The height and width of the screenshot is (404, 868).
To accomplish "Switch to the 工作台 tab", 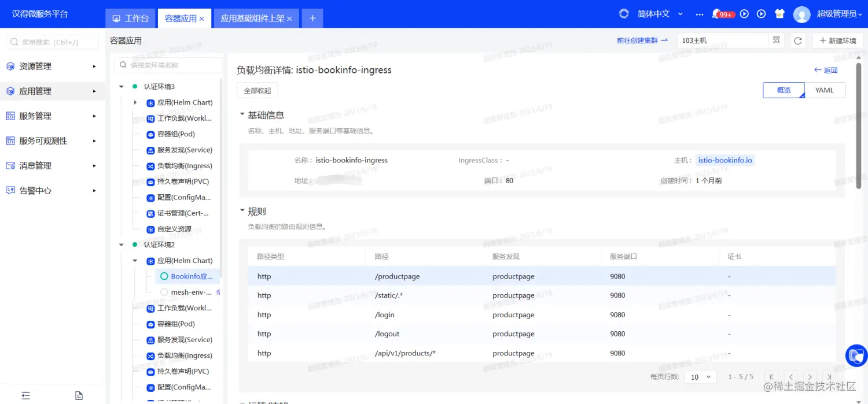I will 131,18.
